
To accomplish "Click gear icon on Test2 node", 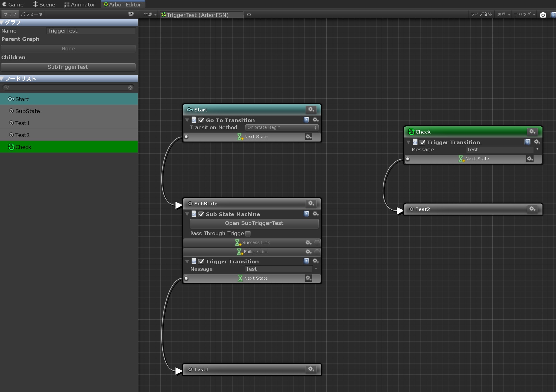I will coord(532,209).
